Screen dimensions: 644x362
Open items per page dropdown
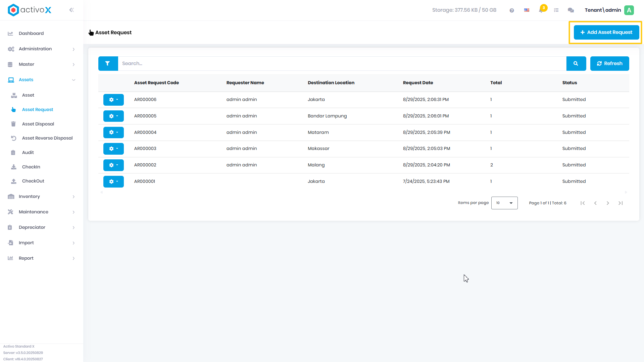(504, 203)
